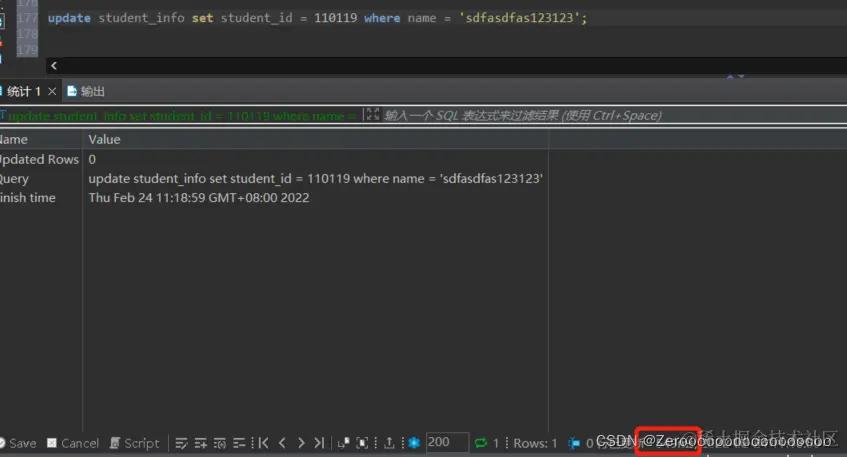Screen dimensions: 847x457
Task: Click the expand filter panel icon
Action: [372, 115]
